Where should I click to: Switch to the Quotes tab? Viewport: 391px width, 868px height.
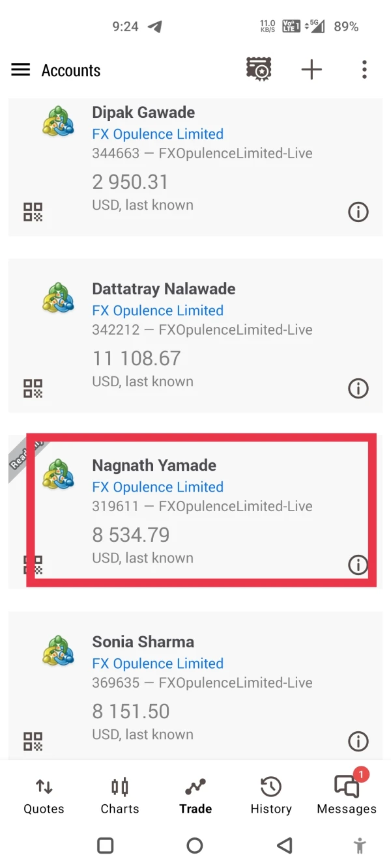44,796
